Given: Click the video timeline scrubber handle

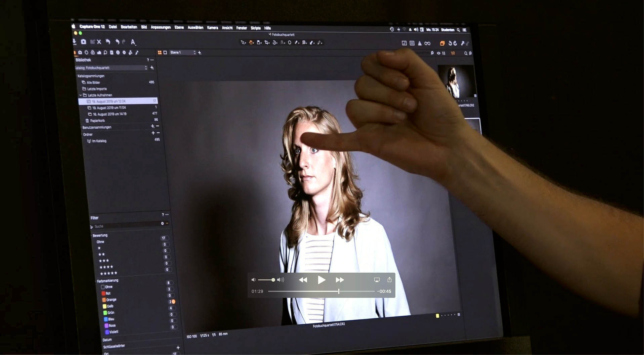Looking at the screenshot, I should (339, 291).
